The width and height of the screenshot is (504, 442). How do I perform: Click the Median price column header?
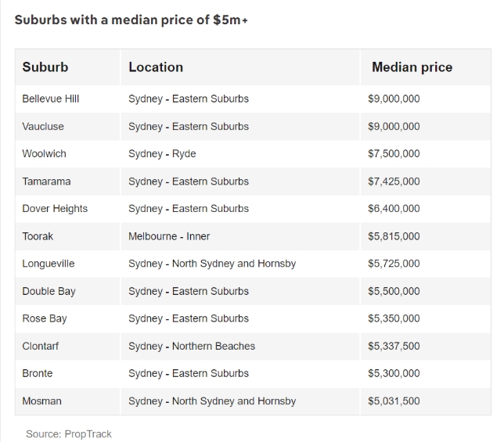pos(426,67)
